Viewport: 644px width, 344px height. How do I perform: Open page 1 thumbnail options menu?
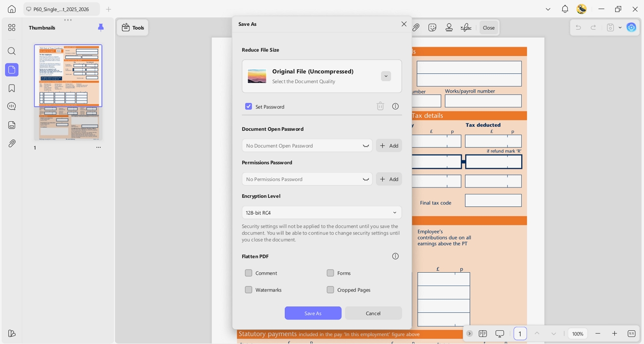98,147
